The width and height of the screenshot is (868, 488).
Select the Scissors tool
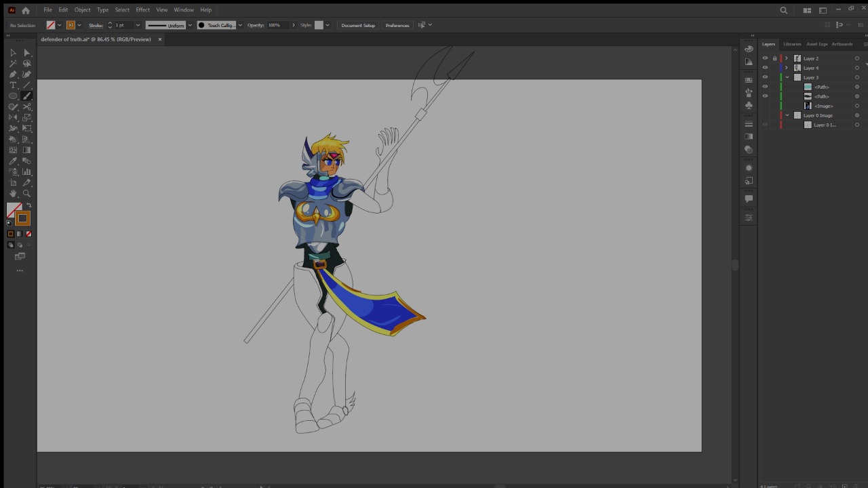(27, 107)
